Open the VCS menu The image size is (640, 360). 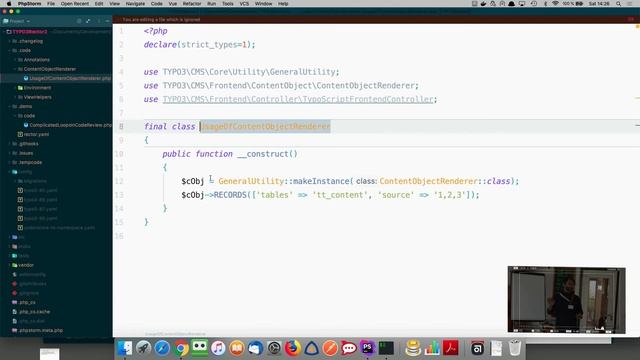(x=244, y=4)
